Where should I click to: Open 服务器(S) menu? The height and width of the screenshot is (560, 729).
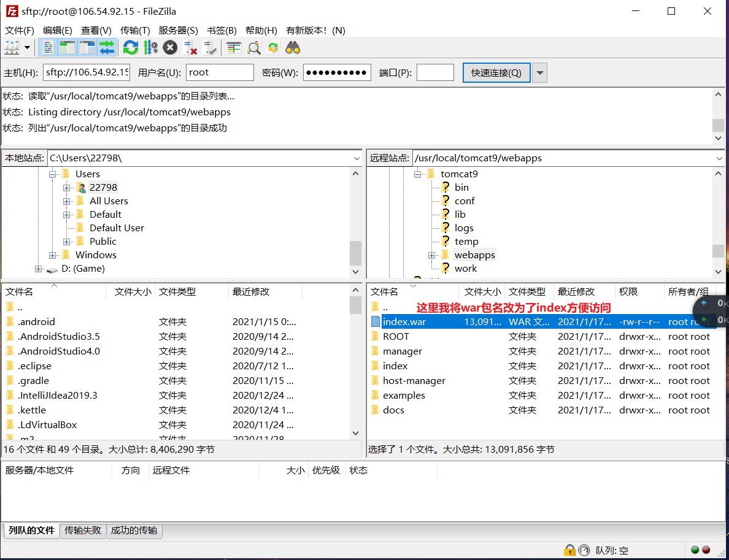coord(179,31)
